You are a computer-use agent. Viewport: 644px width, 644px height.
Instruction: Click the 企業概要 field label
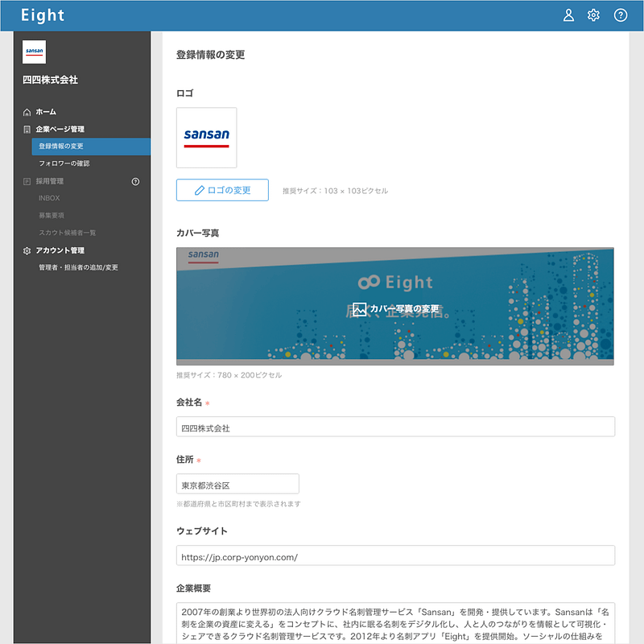tap(193, 588)
